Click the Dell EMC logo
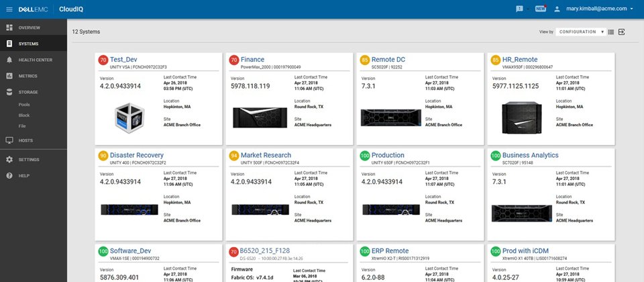 coord(34,9)
